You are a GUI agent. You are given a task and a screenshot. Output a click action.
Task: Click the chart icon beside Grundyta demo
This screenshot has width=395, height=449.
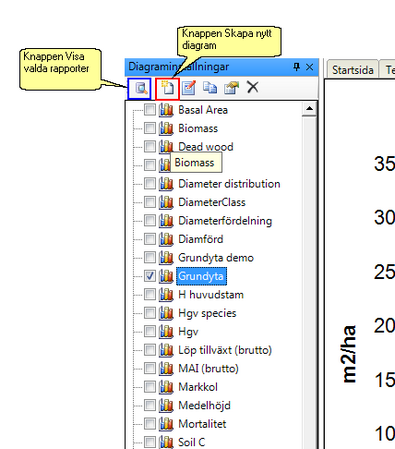click(166, 258)
